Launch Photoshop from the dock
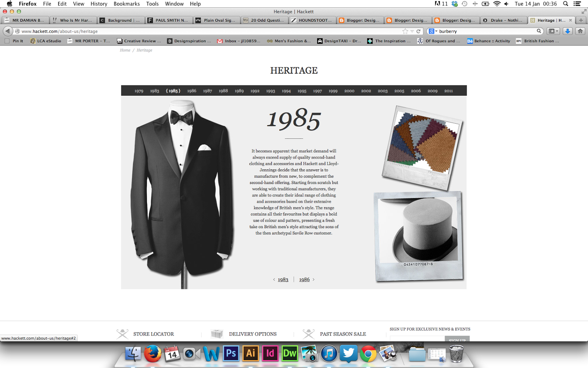Image resolution: width=588 pixels, height=368 pixels. pyautogui.click(x=231, y=354)
